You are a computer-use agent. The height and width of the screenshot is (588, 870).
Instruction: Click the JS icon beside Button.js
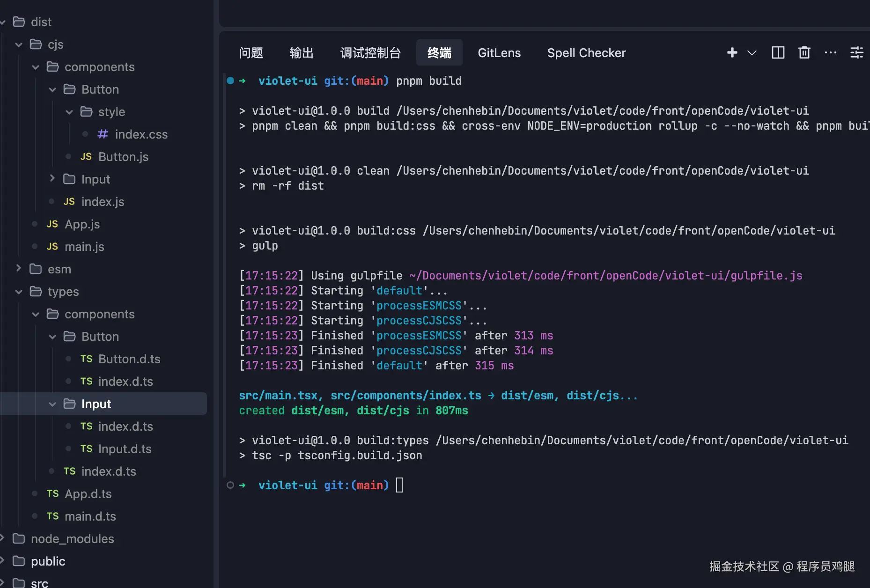[86, 157]
